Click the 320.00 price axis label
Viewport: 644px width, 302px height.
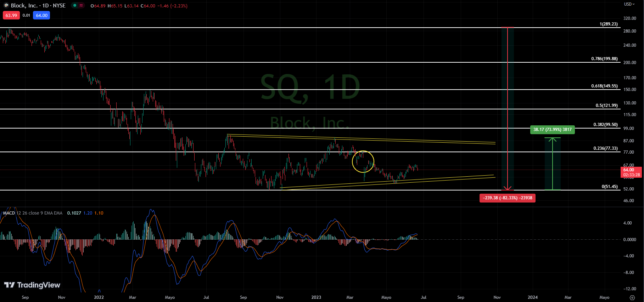pos(629,18)
